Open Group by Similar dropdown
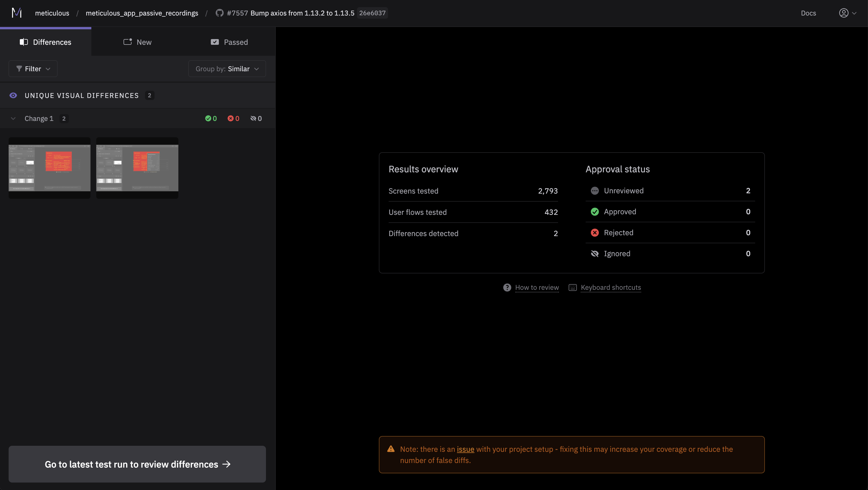This screenshot has width=868, height=490. tap(227, 69)
